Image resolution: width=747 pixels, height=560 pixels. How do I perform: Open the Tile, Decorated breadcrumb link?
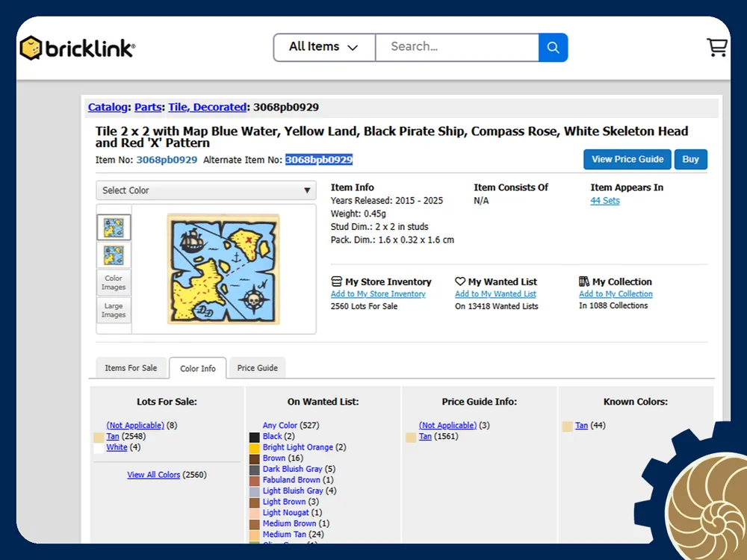point(207,107)
